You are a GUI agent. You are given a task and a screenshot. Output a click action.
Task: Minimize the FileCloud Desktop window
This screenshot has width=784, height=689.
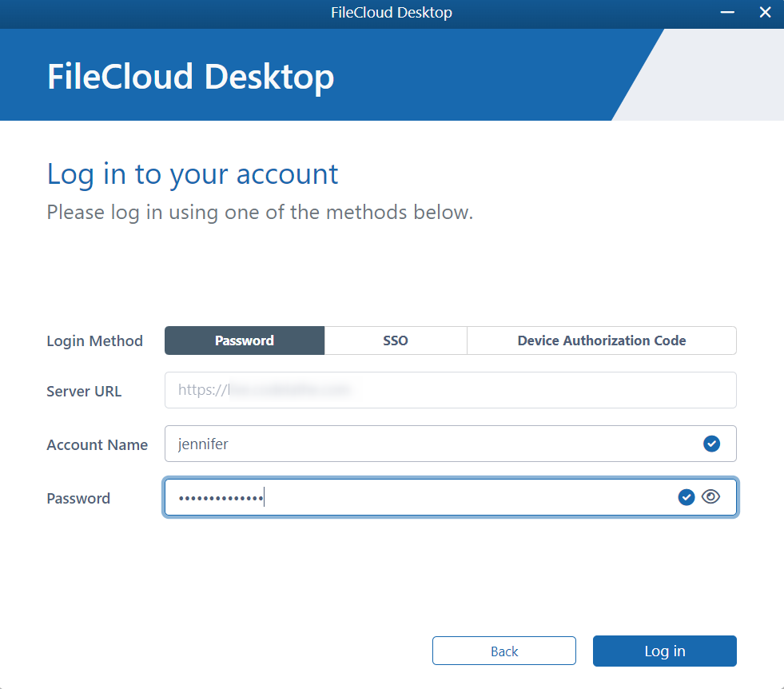(727, 12)
